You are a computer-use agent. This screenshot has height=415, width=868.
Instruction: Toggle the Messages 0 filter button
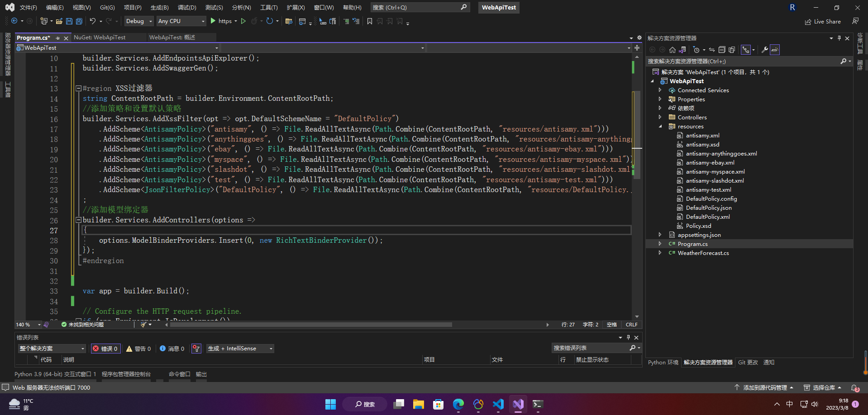coord(172,349)
